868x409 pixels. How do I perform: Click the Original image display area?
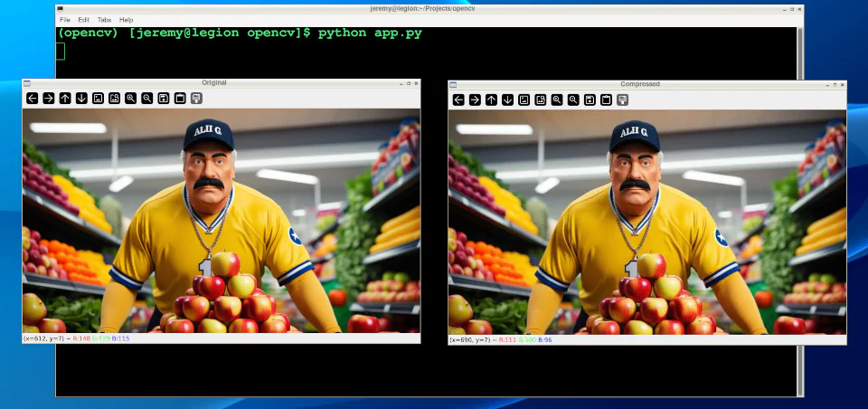221,221
